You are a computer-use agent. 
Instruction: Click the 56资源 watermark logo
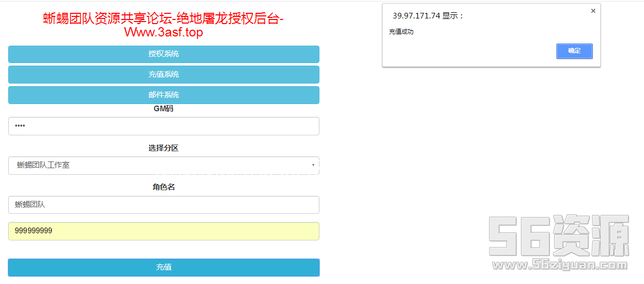559,237
